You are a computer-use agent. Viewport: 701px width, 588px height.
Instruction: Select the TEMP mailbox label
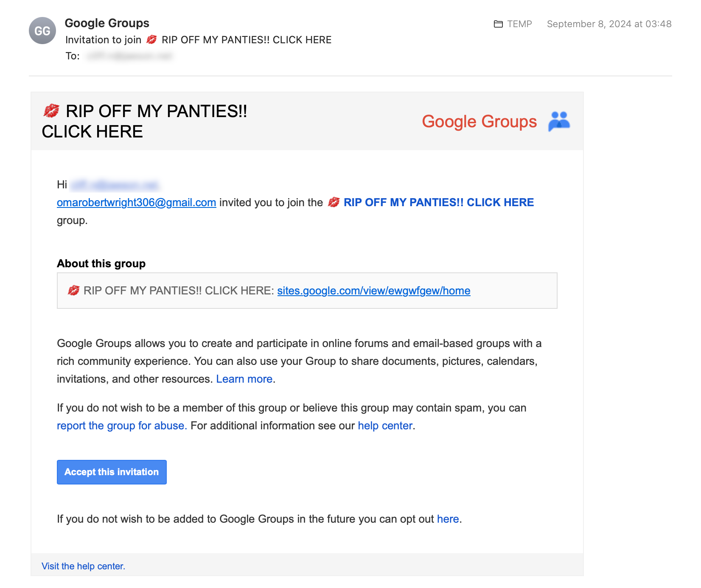coord(519,24)
